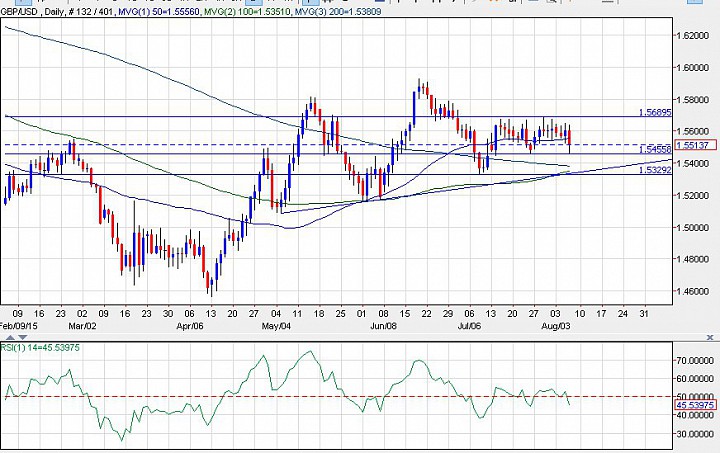Click the 1.50000 price axis label
Screen dimensions: 720x453
(x=693, y=228)
